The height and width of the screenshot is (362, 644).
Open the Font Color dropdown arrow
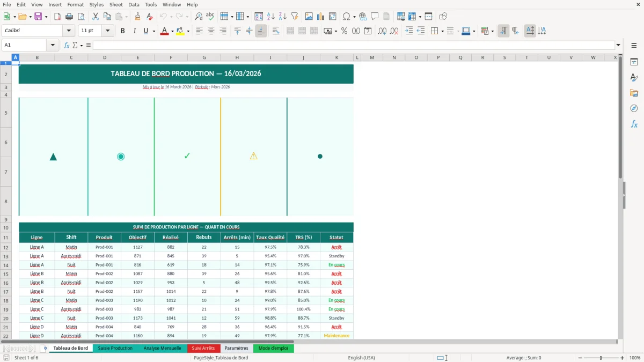(x=172, y=31)
